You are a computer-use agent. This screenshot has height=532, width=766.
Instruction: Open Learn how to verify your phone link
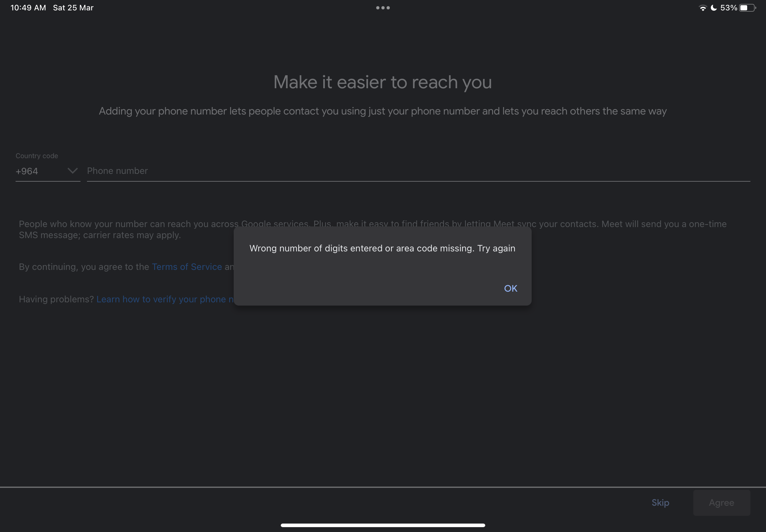point(165,299)
